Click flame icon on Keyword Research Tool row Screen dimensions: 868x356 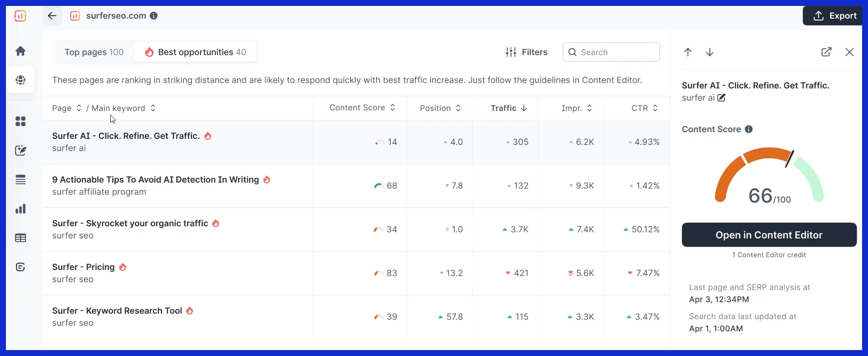pyautogui.click(x=190, y=310)
